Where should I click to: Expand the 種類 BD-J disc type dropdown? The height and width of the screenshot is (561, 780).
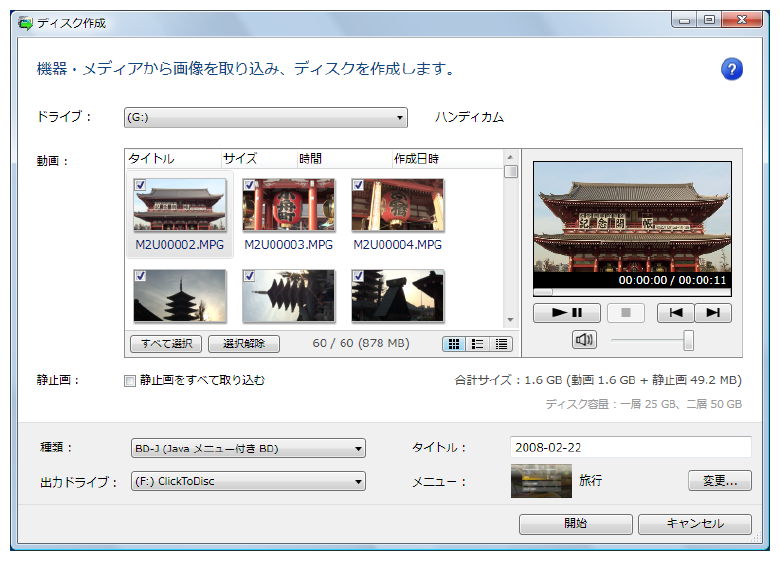click(248, 449)
